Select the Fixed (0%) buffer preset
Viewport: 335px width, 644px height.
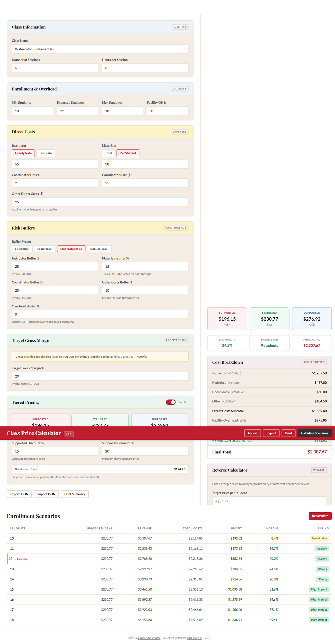[22, 249]
